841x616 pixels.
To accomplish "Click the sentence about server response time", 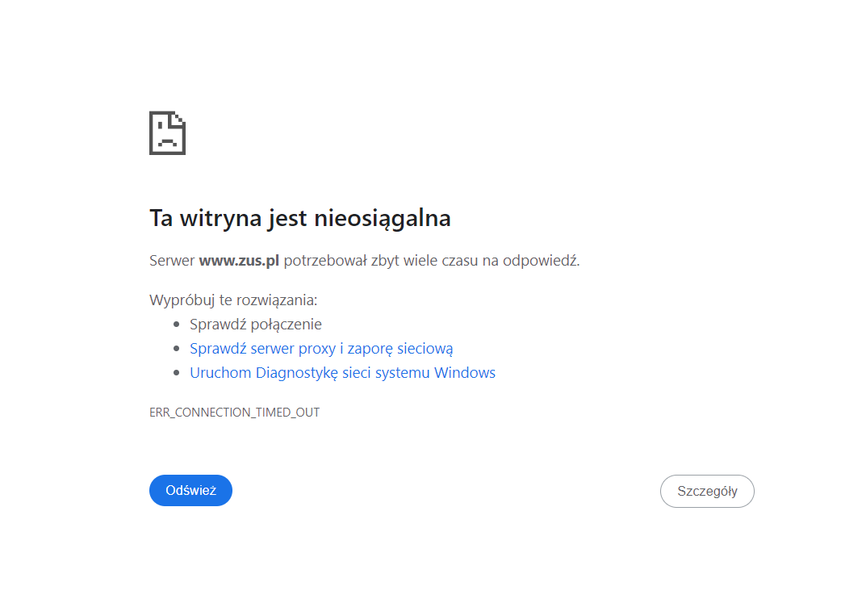I will tap(366, 260).
